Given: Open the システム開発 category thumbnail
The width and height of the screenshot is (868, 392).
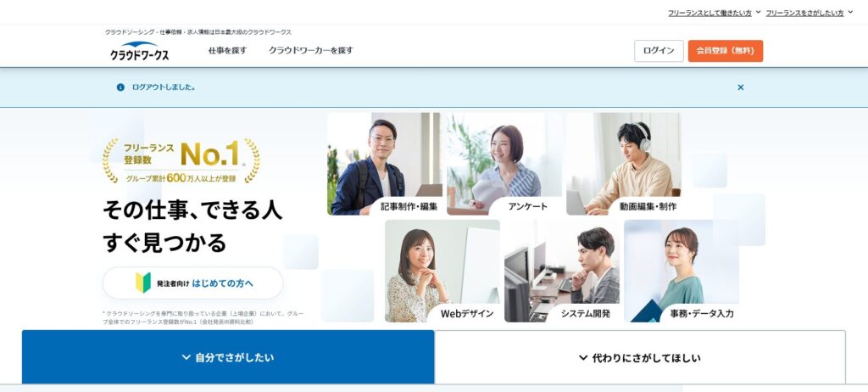Looking at the screenshot, I should click(x=562, y=271).
